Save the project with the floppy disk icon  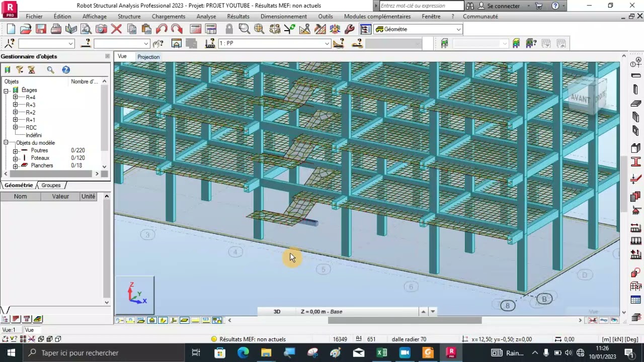(x=41, y=29)
